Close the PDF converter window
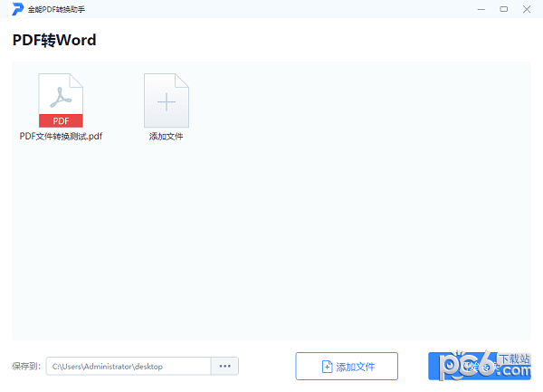This screenshot has height=392, width=543. pyautogui.click(x=528, y=9)
